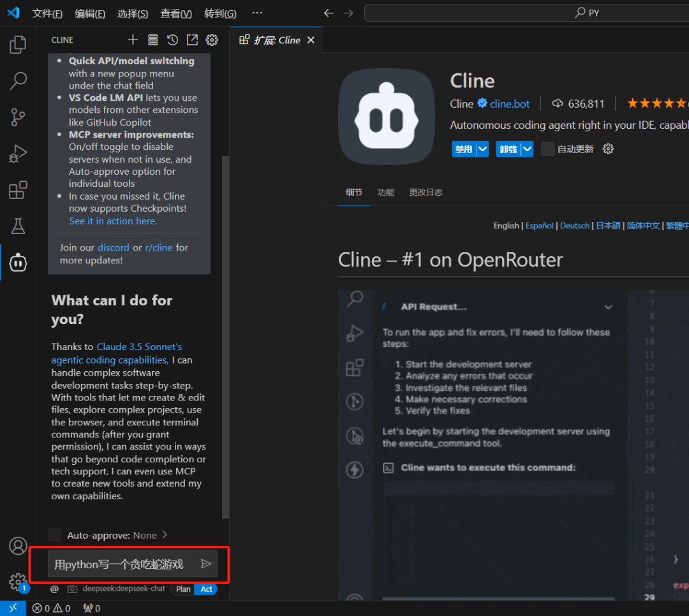Switch Cline to Act mode
Screen dimensions: 689x616
206,589
